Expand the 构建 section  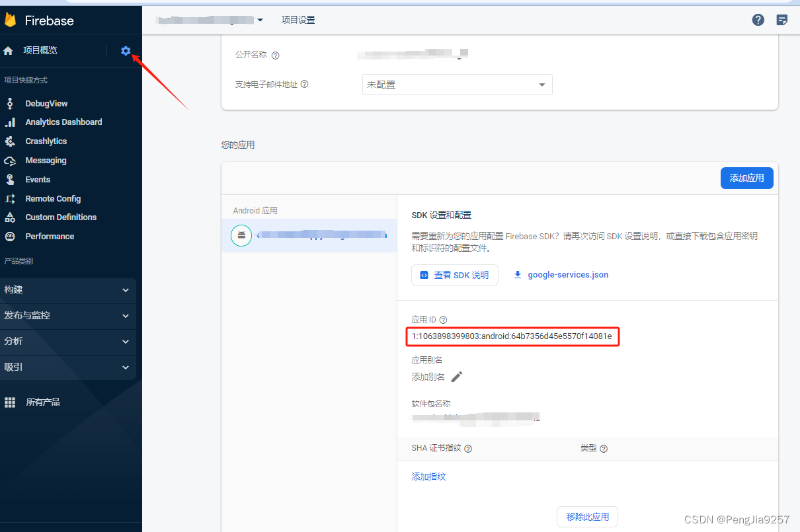click(x=68, y=290)
